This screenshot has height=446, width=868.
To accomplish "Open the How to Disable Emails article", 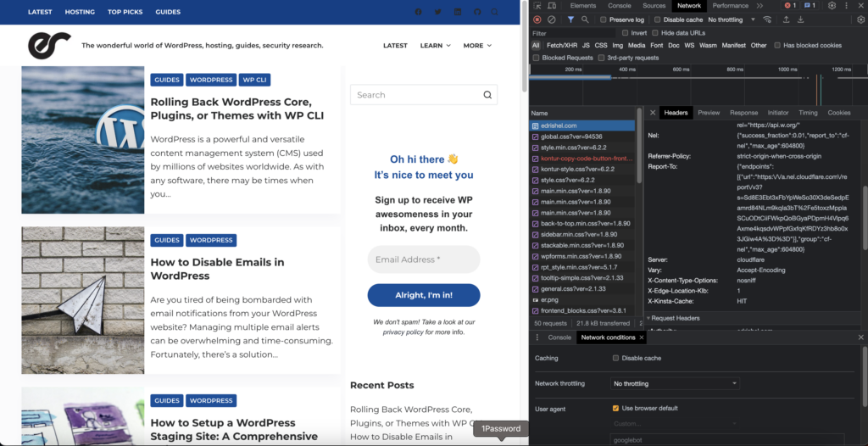I will click(217, 269).
